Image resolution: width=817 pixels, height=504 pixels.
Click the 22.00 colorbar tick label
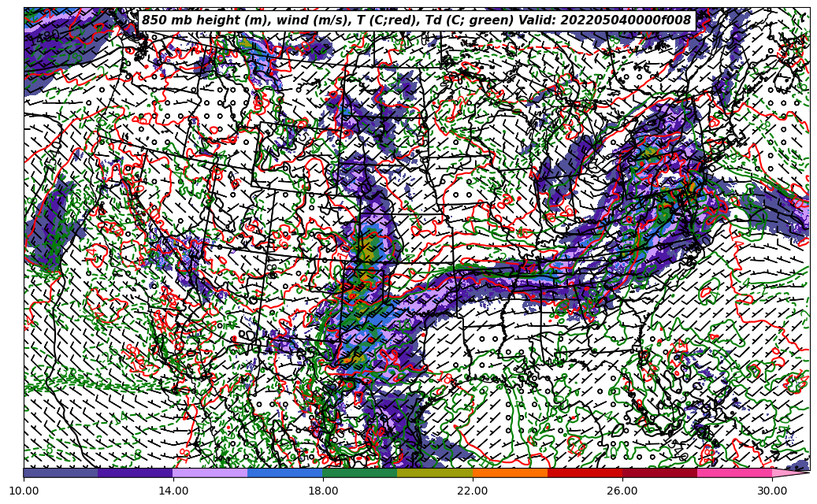473,491
